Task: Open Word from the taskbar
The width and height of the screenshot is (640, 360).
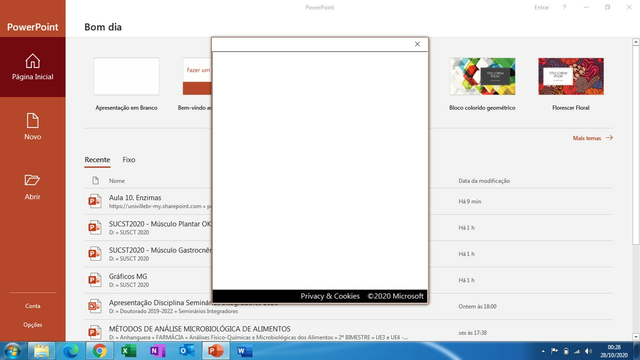Action: pyautogui.click(x=244, y=351)
